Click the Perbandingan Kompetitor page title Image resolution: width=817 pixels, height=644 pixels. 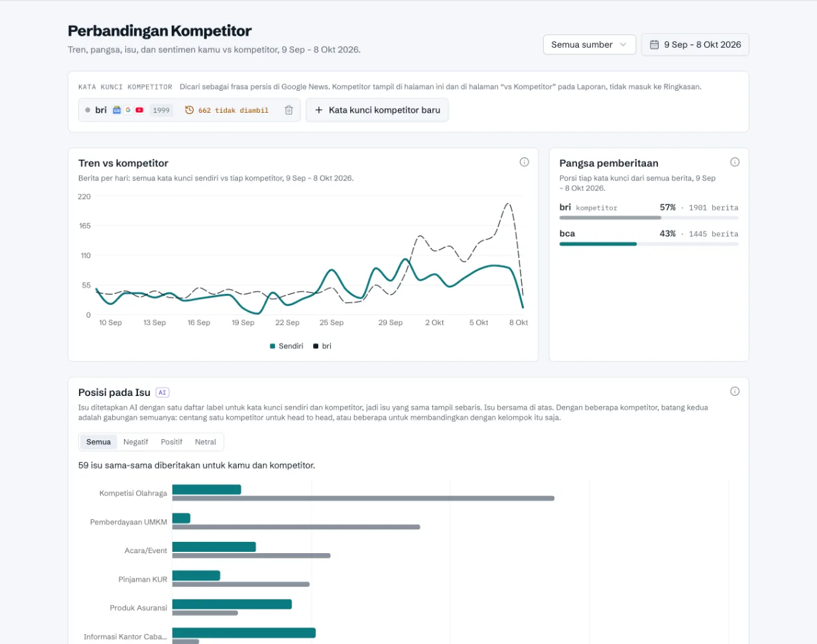(160, 31)
